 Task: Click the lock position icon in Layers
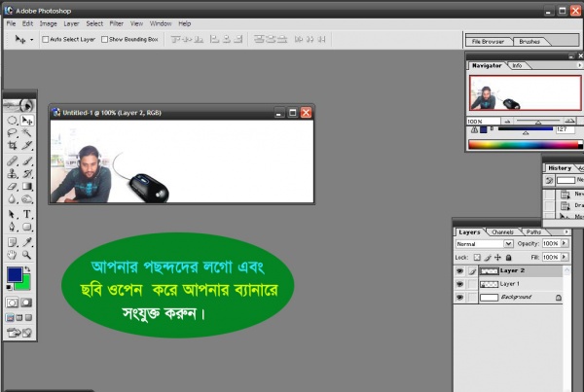496,257
